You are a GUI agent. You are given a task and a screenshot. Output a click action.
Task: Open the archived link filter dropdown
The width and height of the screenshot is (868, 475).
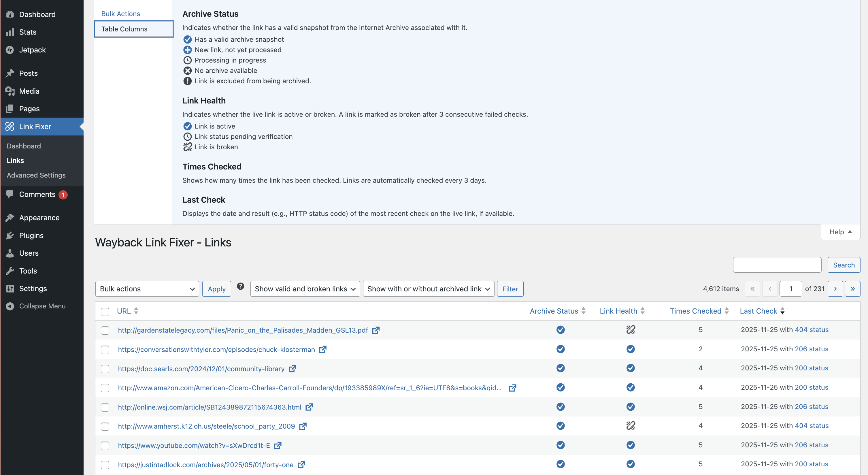tap(428, 289)
